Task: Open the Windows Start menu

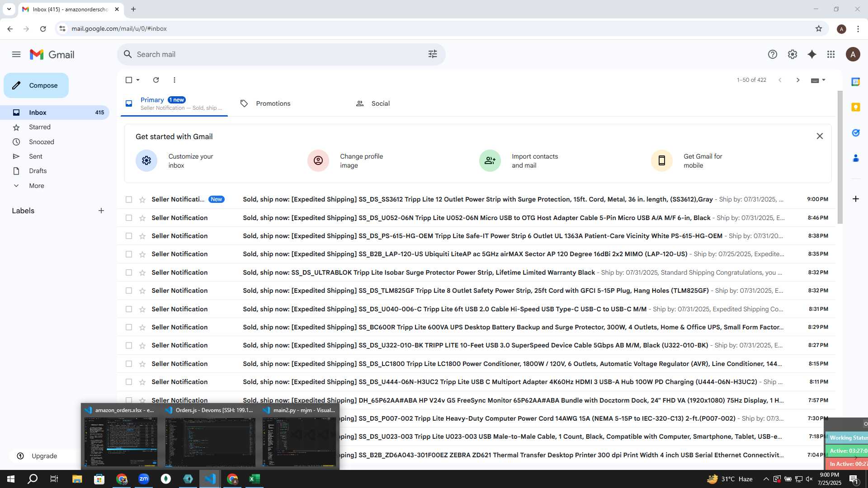Action: (11, 479)
